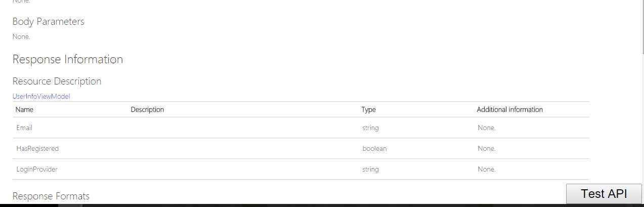Click None. in the HasRegistered row
Screen dimensions: 644x207
(486, 148)
